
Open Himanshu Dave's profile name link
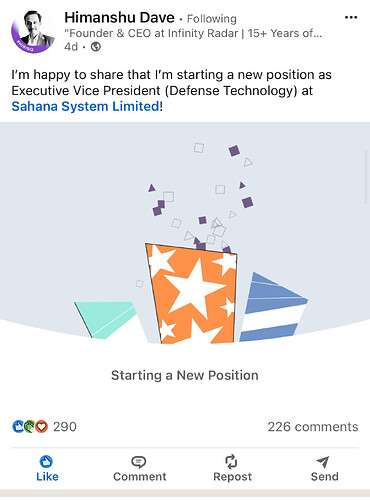[119, 17]
